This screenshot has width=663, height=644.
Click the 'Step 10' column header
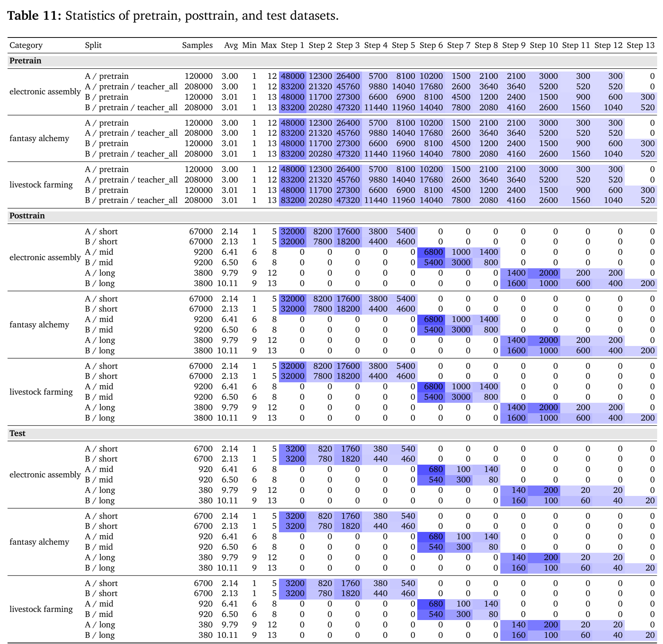click(544, 45)
